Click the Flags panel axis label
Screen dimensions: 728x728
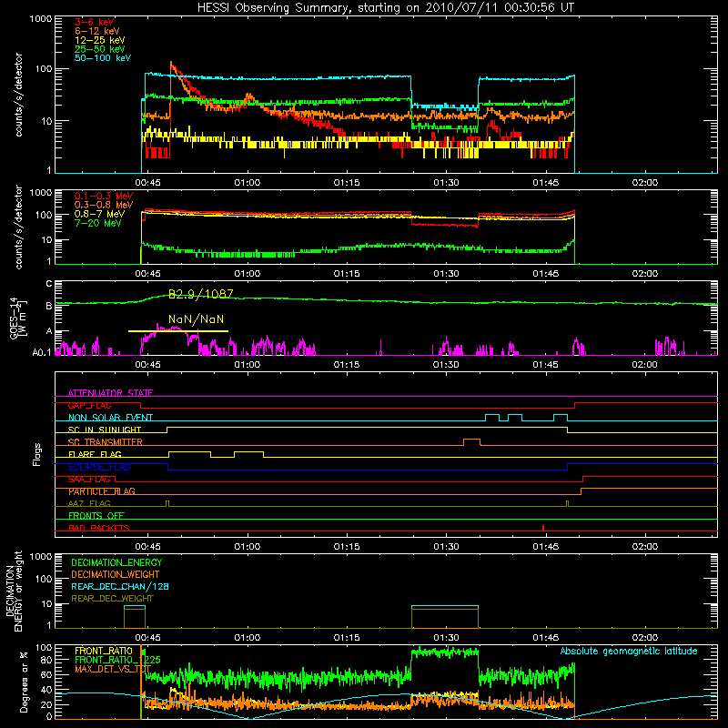36,454
